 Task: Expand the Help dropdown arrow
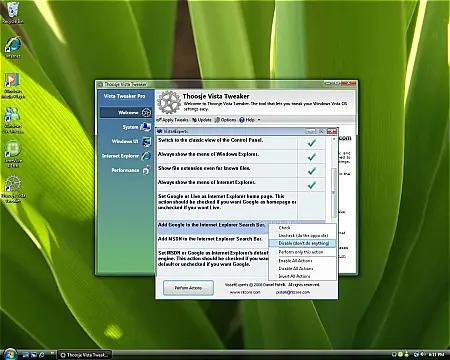pyautogui.click(x=259, y=120)
